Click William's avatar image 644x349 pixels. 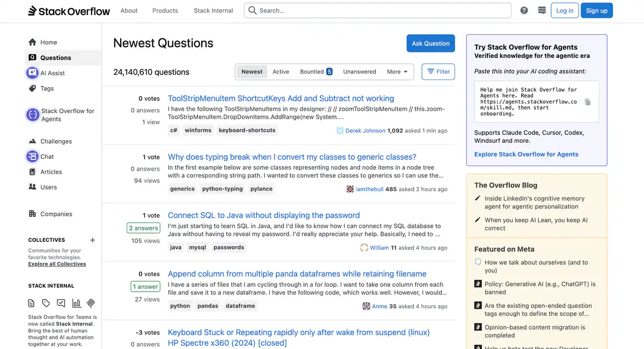(x=364, y=248)
